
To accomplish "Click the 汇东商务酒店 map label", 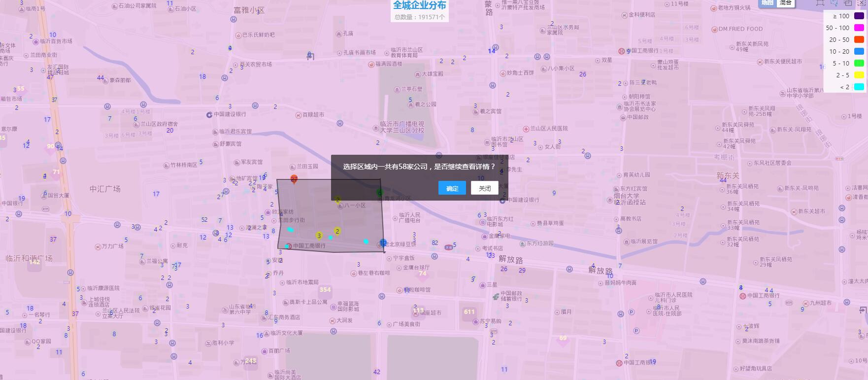I will click(284, 317).
